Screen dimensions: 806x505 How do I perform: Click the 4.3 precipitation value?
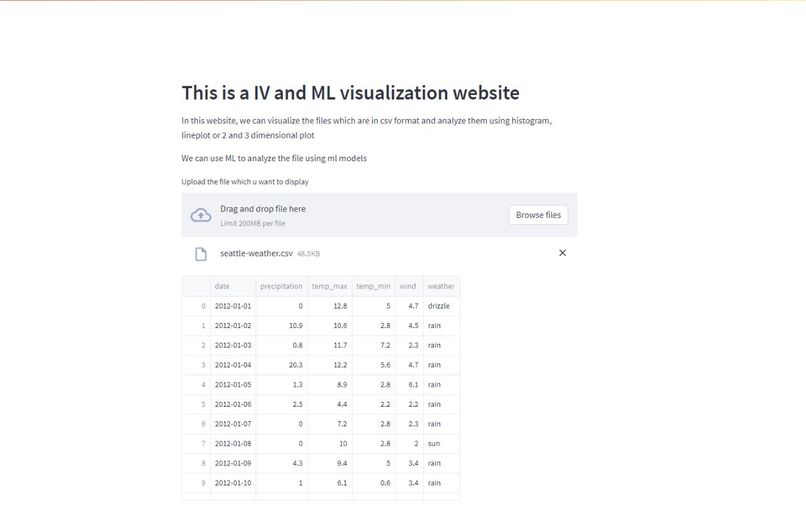[x=282, y=463]
